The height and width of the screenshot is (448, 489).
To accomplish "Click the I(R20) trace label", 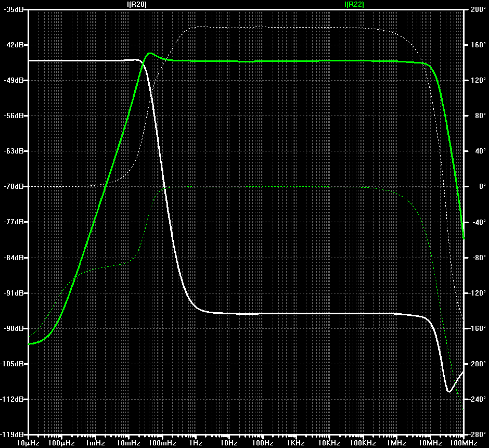I will click(137, 4).
